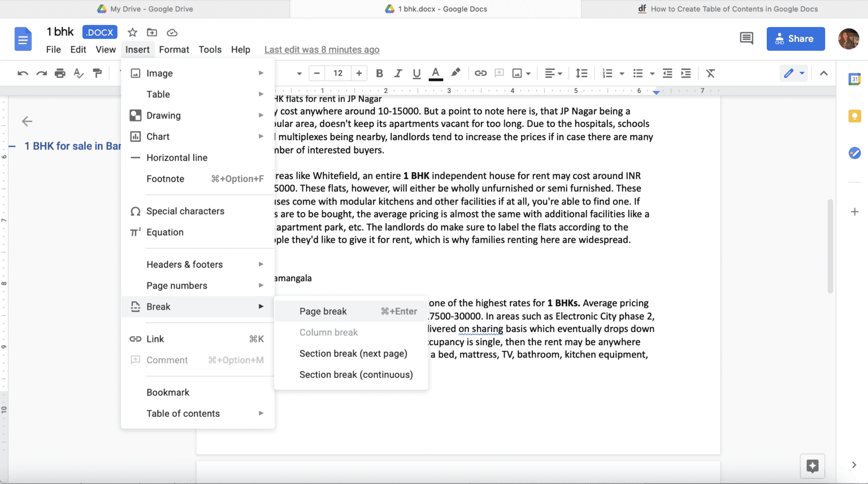The width and height of the screenshot is (868, 484).
Task: Open Google Tasks from the side panel
Action: 854,152
